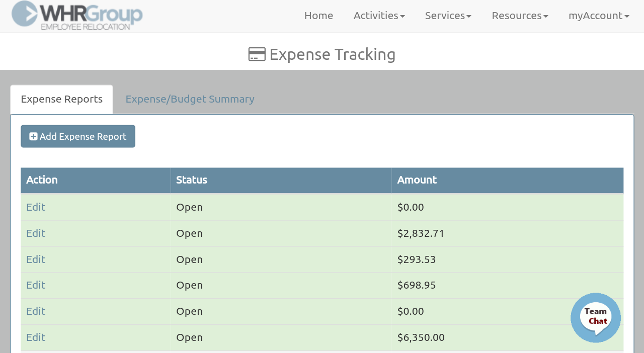Click the WHR Group logo
This screenshot has height=353, width=644.
click(x=77, y=16)
